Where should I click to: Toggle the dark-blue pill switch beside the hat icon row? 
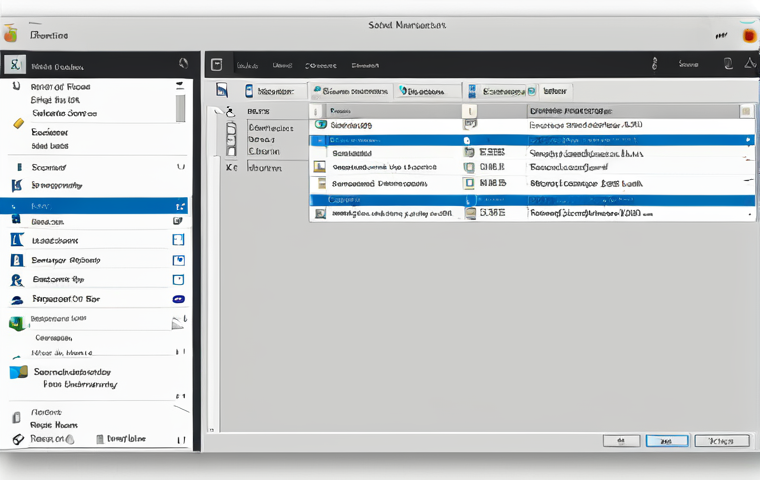coord(178,299)
